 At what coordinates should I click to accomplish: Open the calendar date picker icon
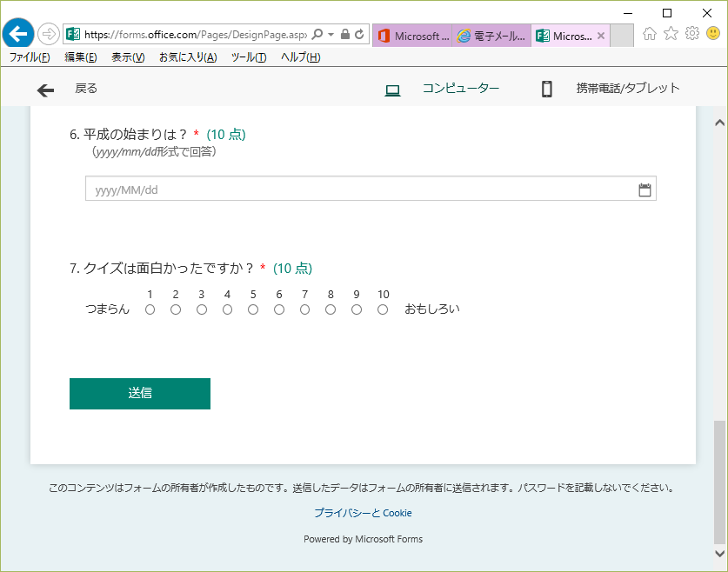coord(645,190)
